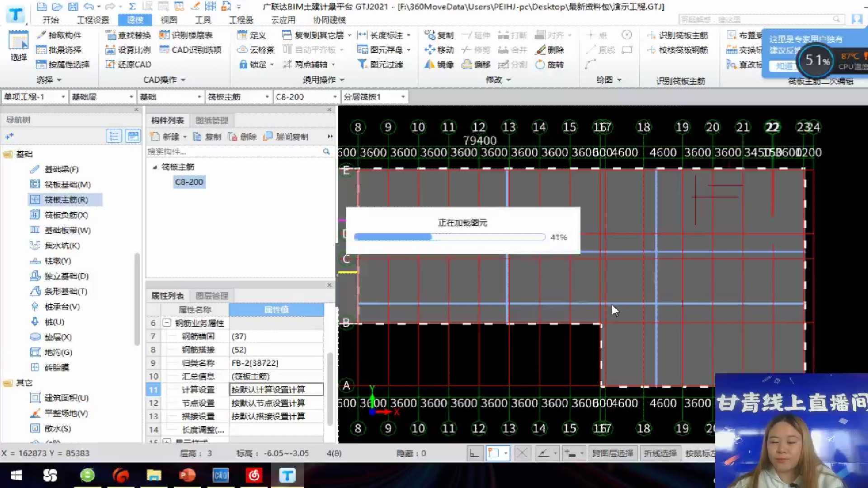Collapse 钢筋业务属性 property group checkbox
This screenshot has height=488, width=868.
(x=166, y=323)
